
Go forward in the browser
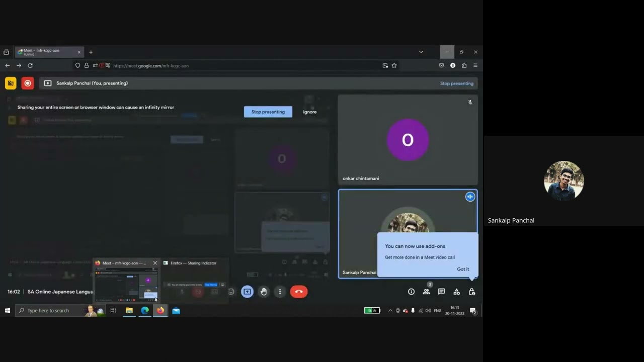(x=19, y=65)
